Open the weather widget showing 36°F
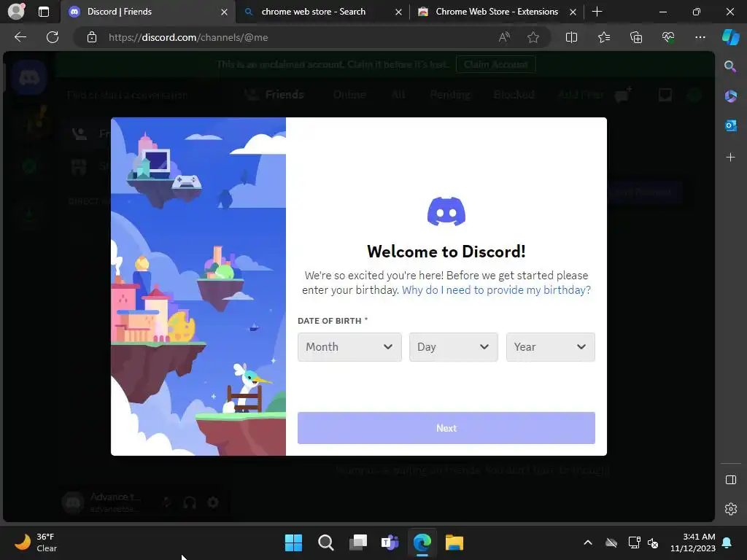747x560 pixels. tap(36, 542)
